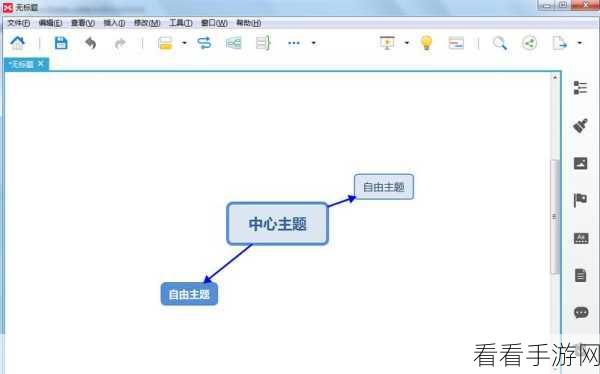
Task: Click the share icon in toolbar
Action: pos(530,43)
